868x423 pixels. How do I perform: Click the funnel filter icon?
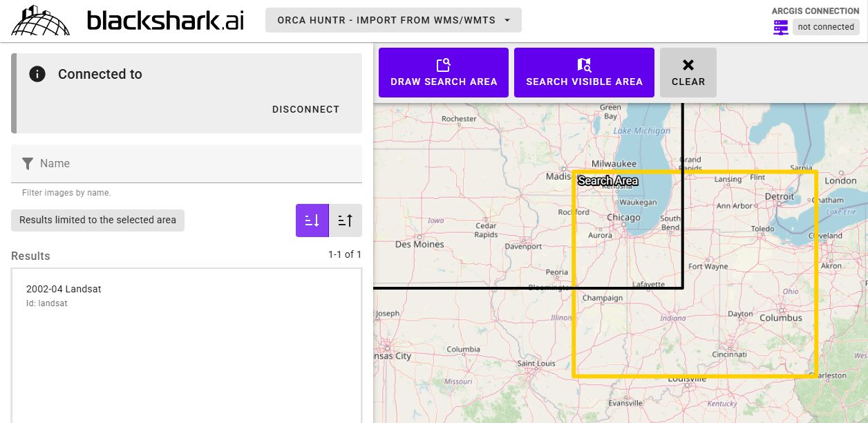[x=28, y=164]
